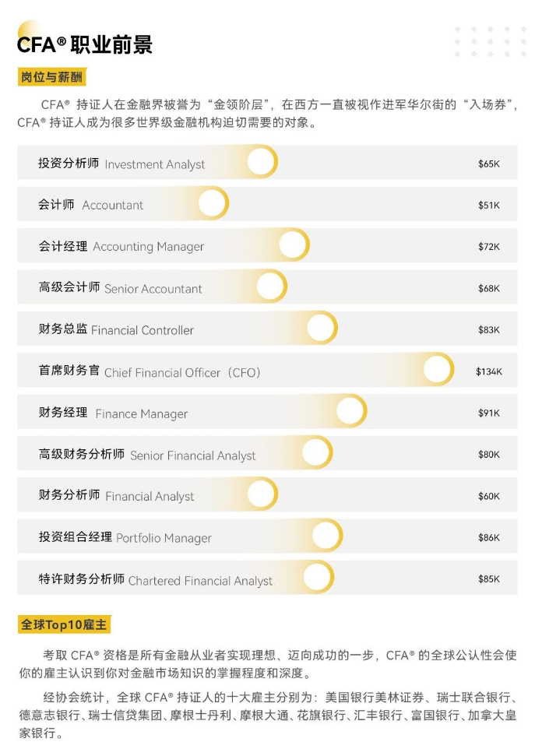Viewport: 535px width, 756px height.
Task: Click the 首席财务官 row title
Action: point(69,371)
